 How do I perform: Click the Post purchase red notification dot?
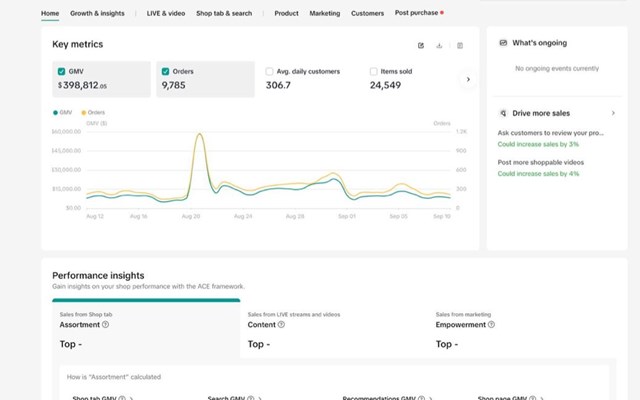click(x=442, y=13)
